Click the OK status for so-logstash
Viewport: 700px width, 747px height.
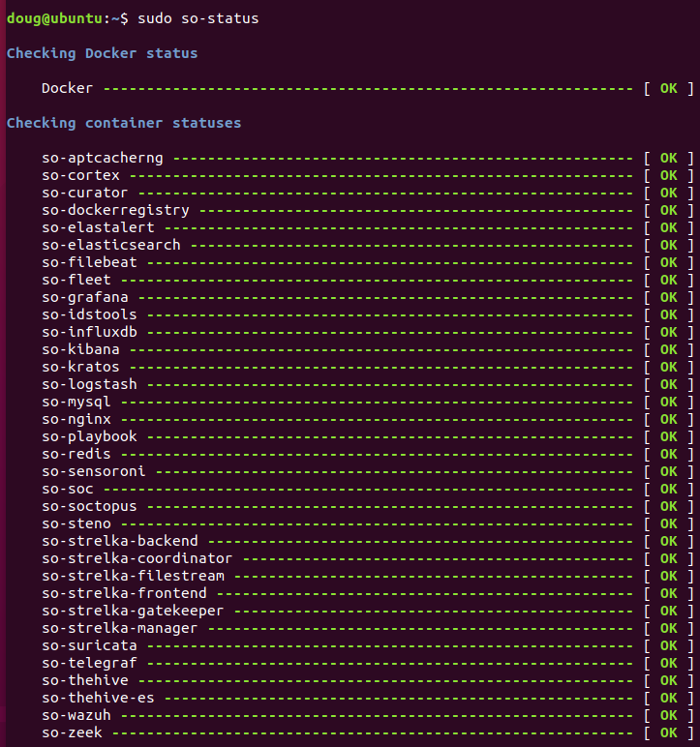tap(668, 385)
